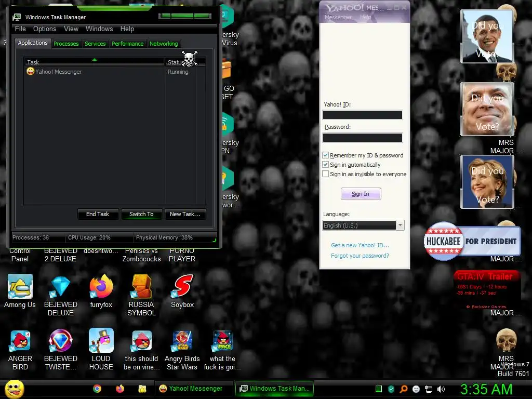Open the Windows menu in Task Manager
The width and height of the screenshot is (532, 399).
coord(99,29)
